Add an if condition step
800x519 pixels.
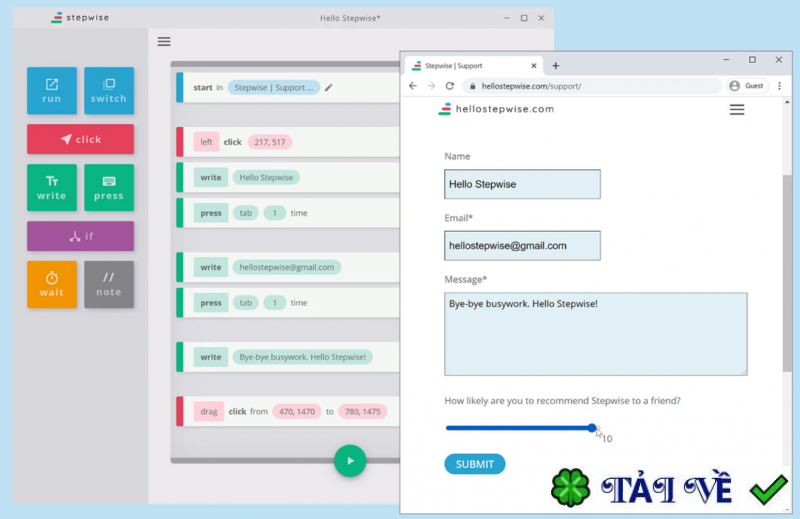click(x=81, y=236)
